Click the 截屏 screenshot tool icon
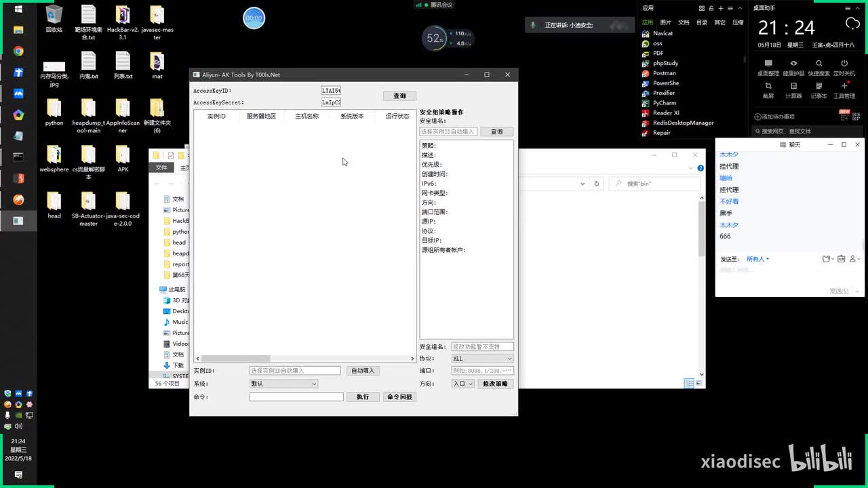 tap(768, 89)
